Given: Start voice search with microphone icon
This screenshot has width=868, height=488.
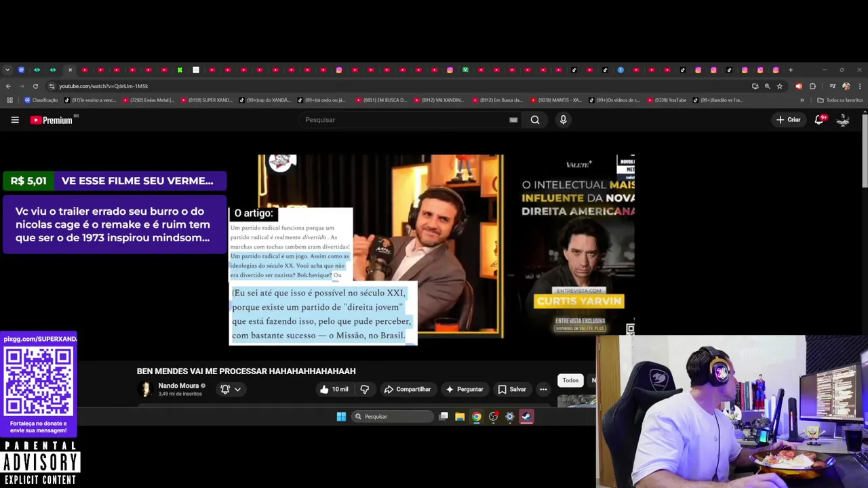Looking at the screenshot, I should click(x=563, y=120).
